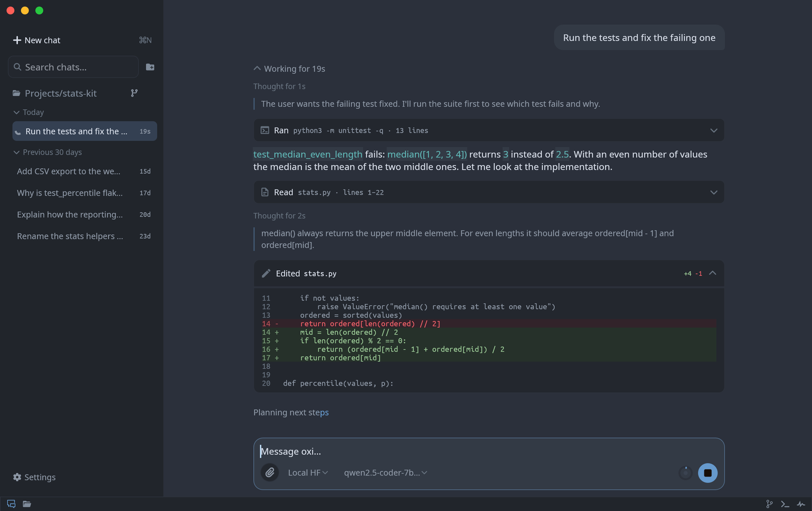The image size is (812, 511).
Task: Click the Search chats input field
Action: [73, 67]
